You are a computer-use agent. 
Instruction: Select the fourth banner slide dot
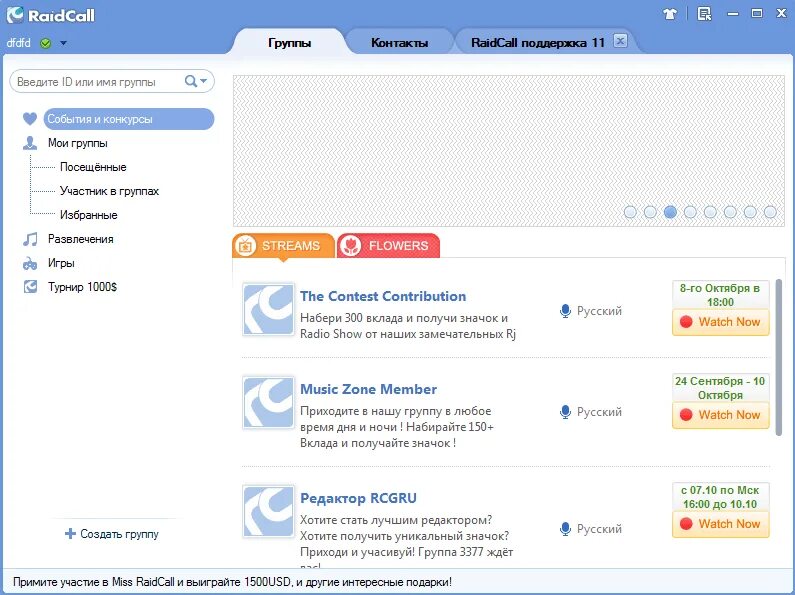690,212
